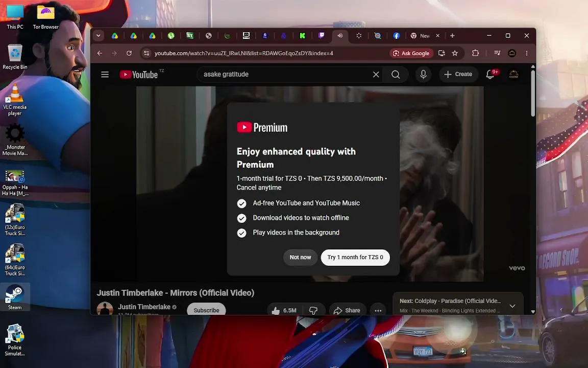Open the media control toolbar icon
588x368 pixels.
(x=497, y=53)
